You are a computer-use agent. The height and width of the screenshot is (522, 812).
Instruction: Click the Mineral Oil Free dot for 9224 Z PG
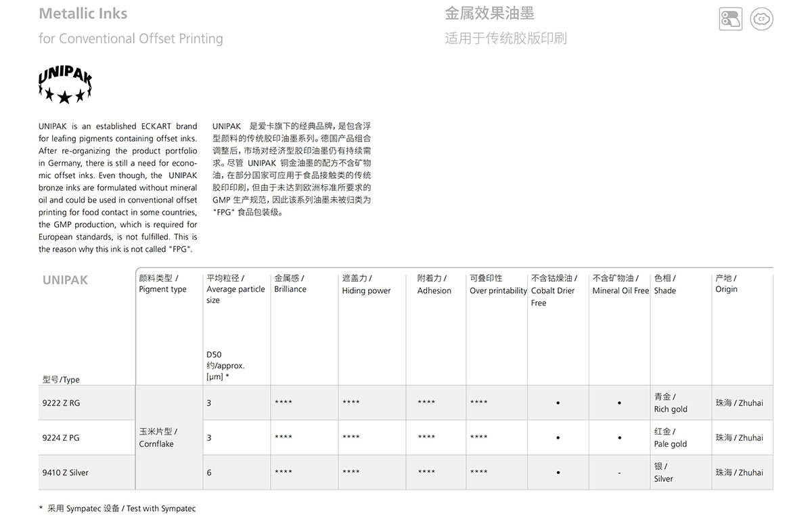[619, 438]
